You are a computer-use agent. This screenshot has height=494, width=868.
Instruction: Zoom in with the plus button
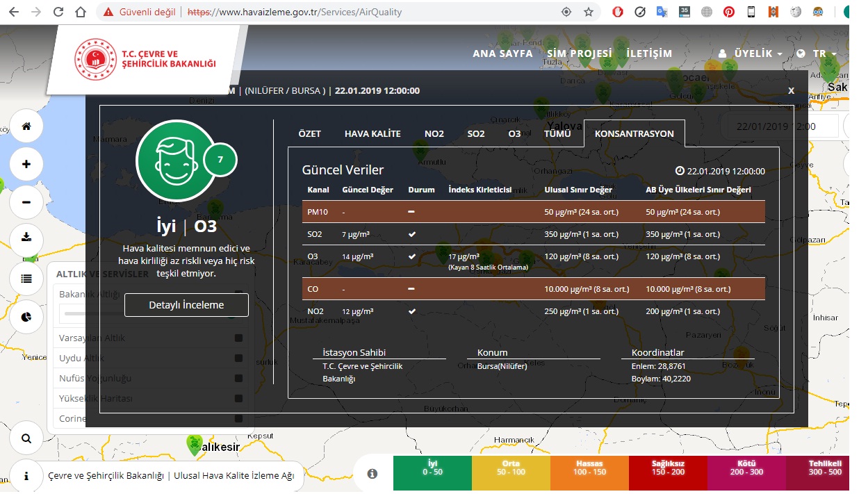(x=26, y=165)
